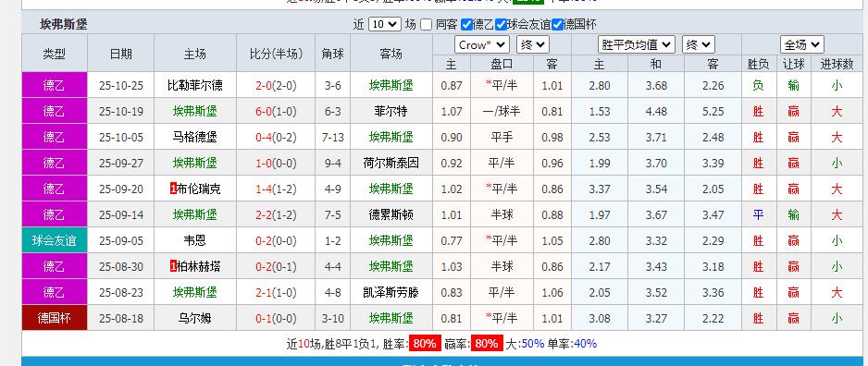Click score 0-2(0-0) at 韦恩
This screenshot has width=868, height=366.
276,240
